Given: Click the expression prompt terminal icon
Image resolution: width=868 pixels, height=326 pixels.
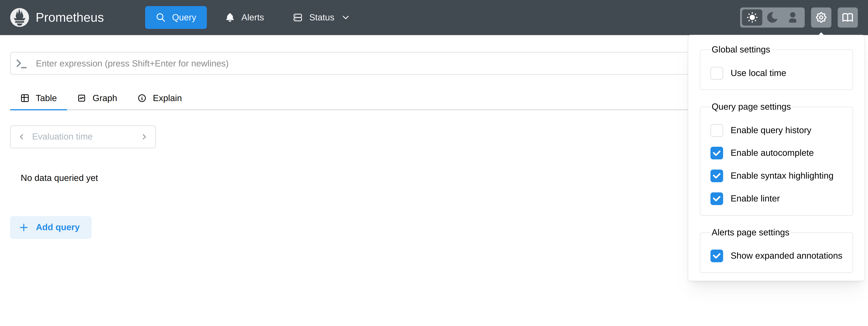Looking at the screenshot, I should pyautogui.click(x=21, y=64).
